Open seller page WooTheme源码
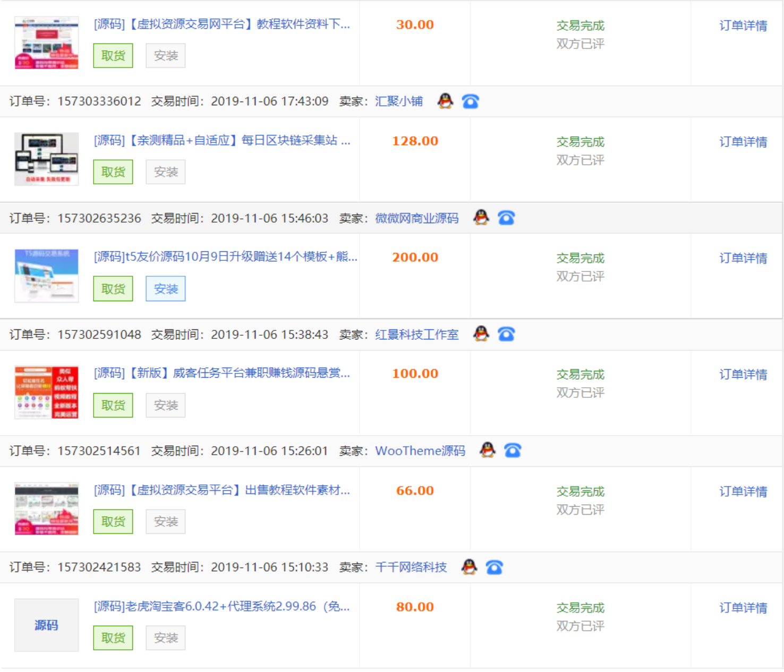This screenshot has width=784, height=672. pos(420,450)
